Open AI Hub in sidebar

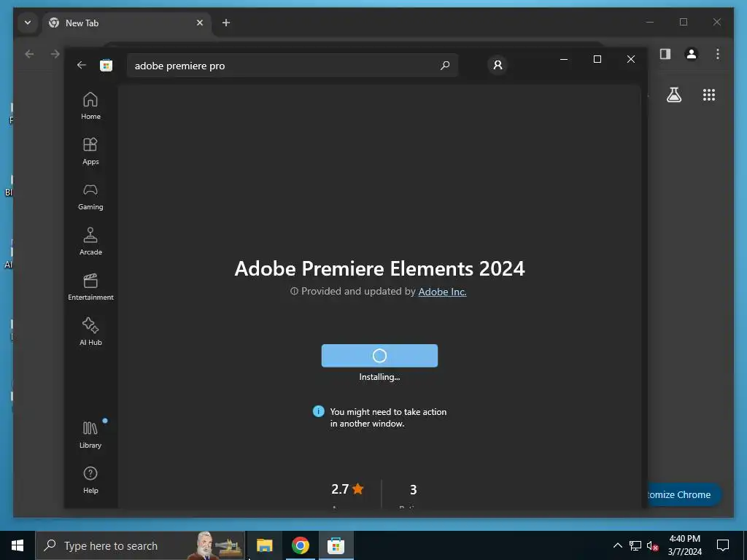pyautogui.click(x=90, y=332)
